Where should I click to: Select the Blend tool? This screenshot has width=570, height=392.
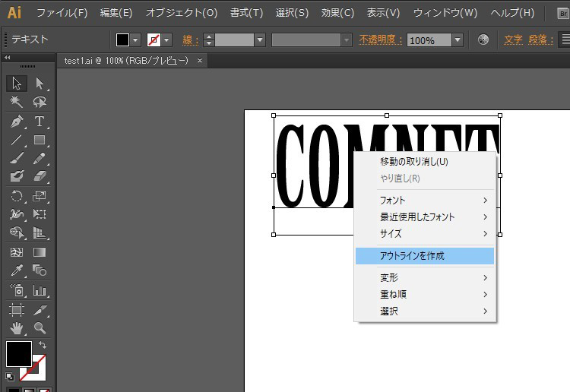click(x=40, y=270)
